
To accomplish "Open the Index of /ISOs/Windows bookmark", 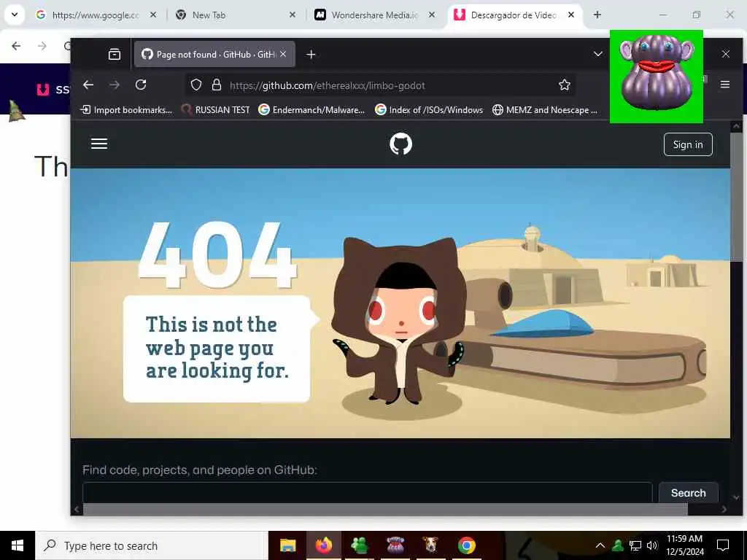I will (x=429, y=109).
